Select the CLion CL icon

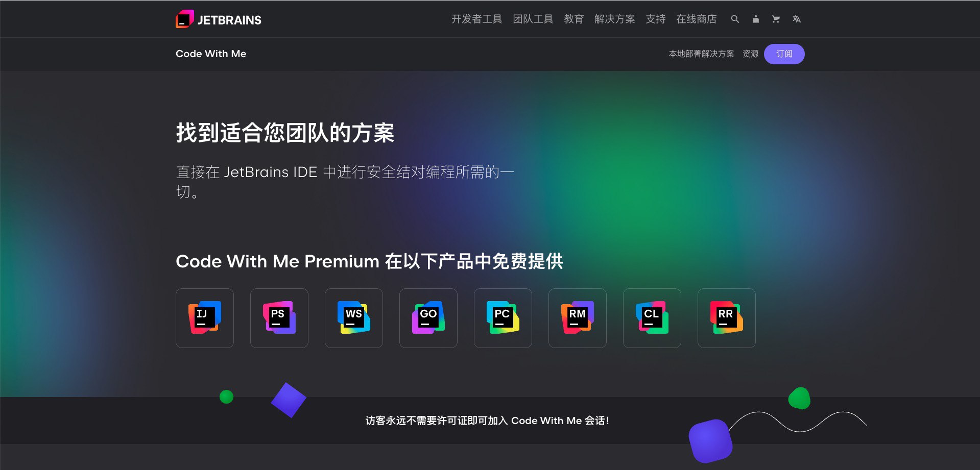coord(652,318)
